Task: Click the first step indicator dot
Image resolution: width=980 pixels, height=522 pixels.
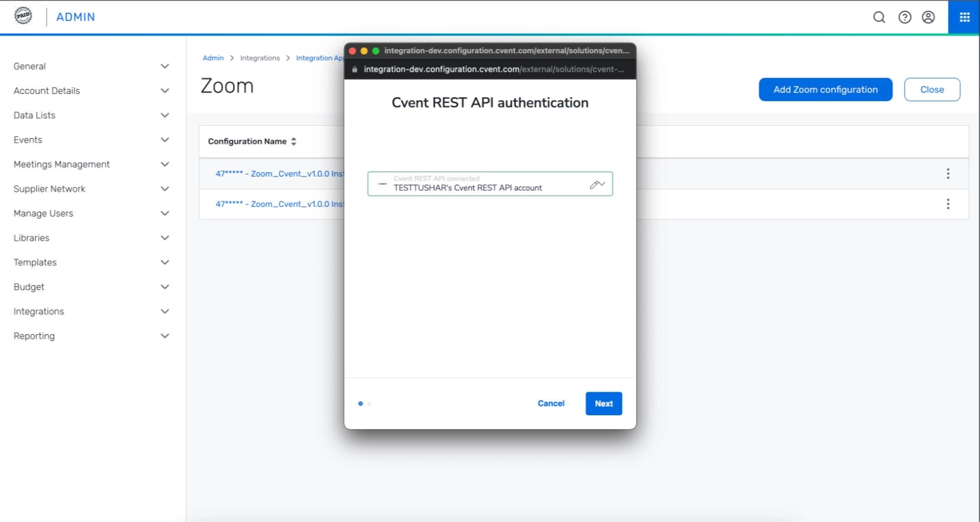Action: (360, 403)
